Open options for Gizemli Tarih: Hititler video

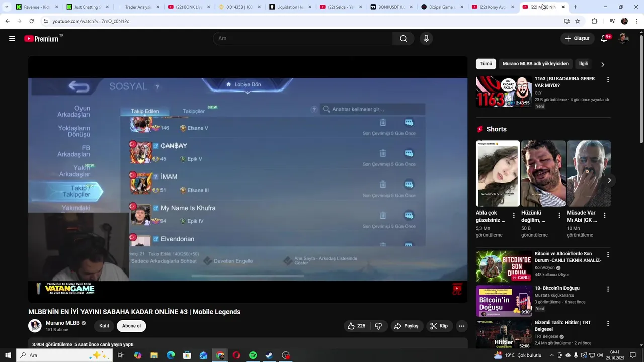coord(608,324)
